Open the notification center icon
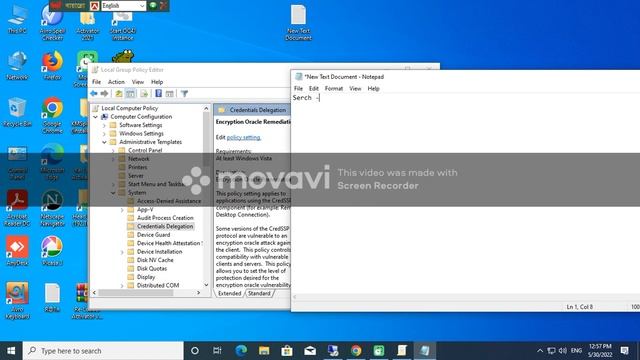This screenshot has height=360, width=640. coord(624,351)
